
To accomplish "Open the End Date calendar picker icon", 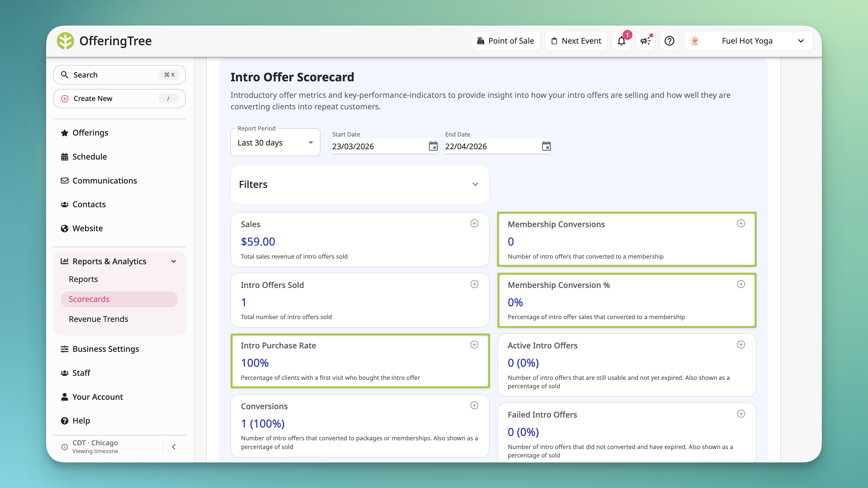I will 546,146.
